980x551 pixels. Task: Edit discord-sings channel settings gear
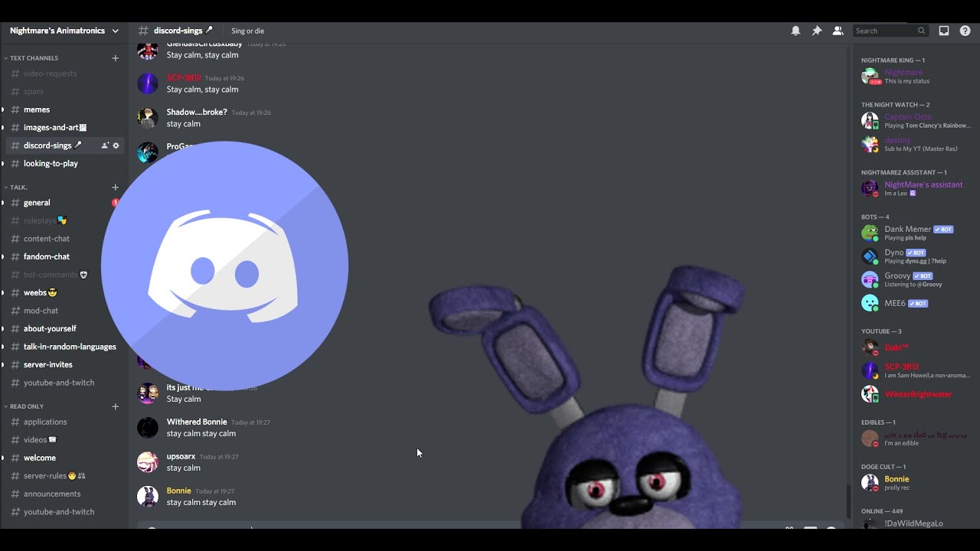coord(116,145)
